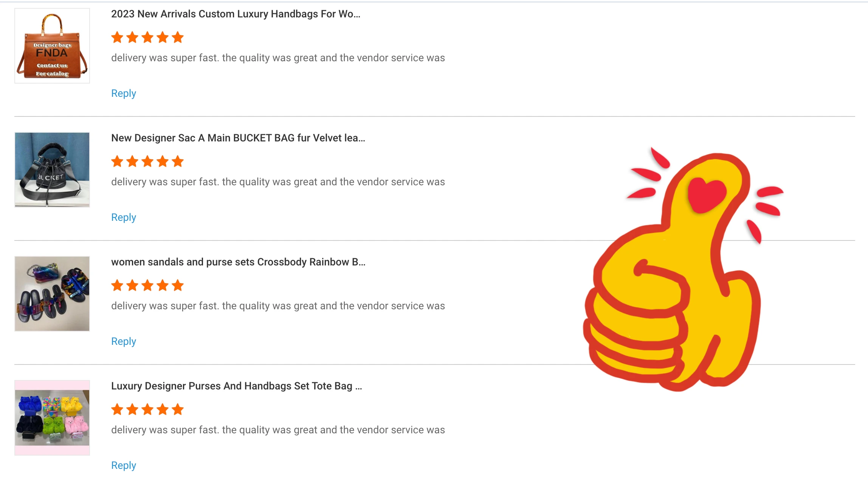The width and height of the screenshot is (868, 487).
Task: Open the black bucket bag thumbnail
Action: (52, 170)
